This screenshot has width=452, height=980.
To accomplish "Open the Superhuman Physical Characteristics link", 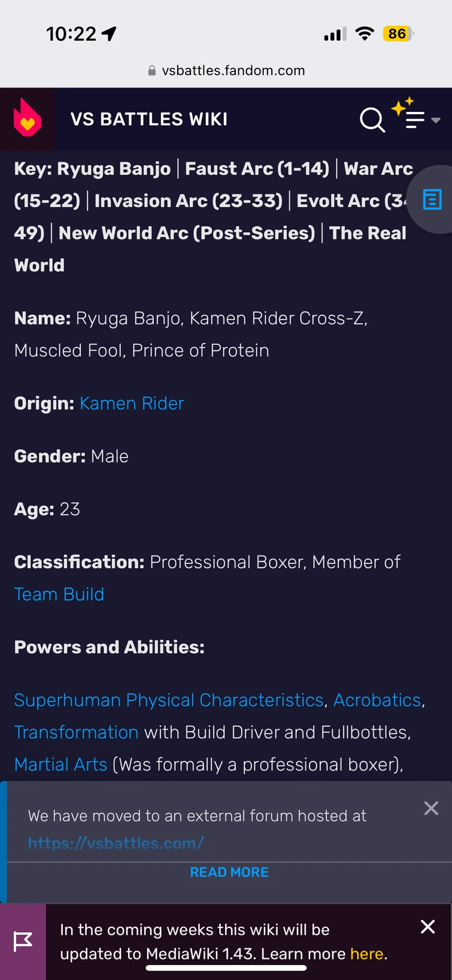I will click(169, 700).
